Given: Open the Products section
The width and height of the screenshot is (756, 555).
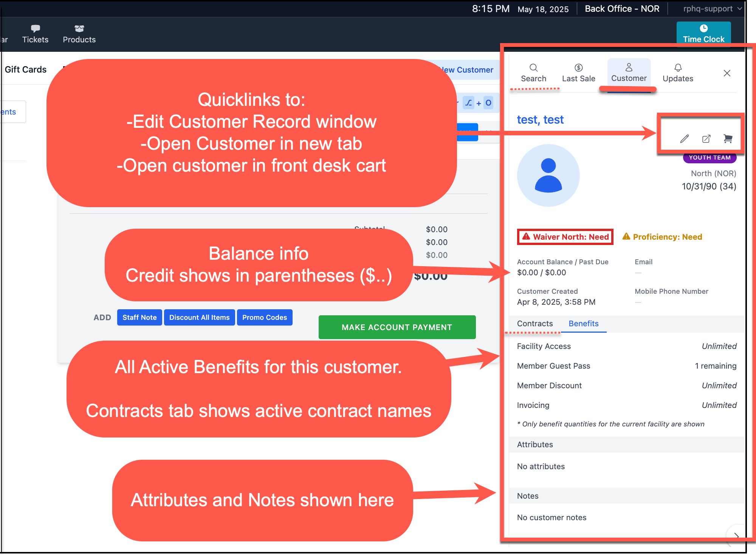Looking at the screenshot, I should (79, 33).
